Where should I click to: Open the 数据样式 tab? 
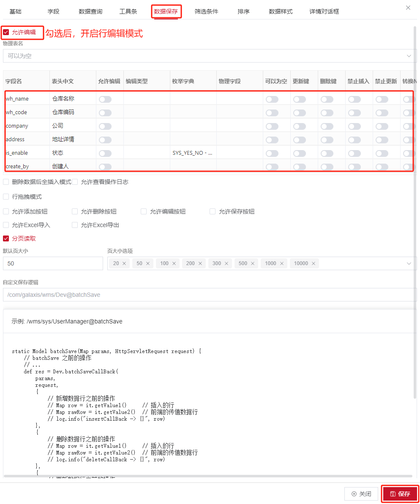tap(281, 11)
